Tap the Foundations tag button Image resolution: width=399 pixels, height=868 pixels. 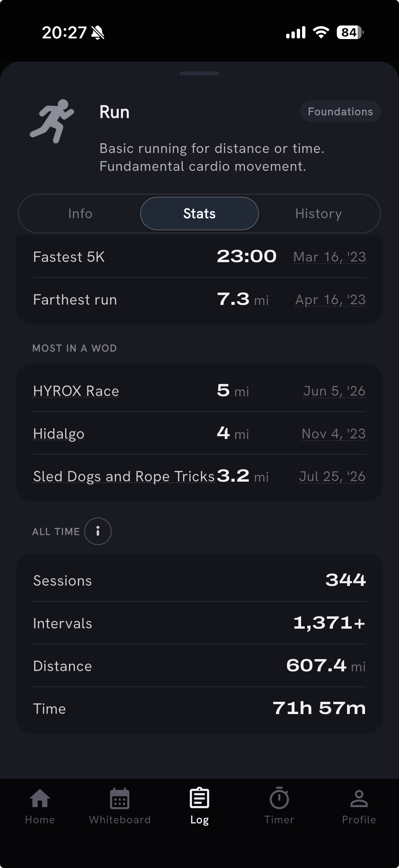(340, 111)
